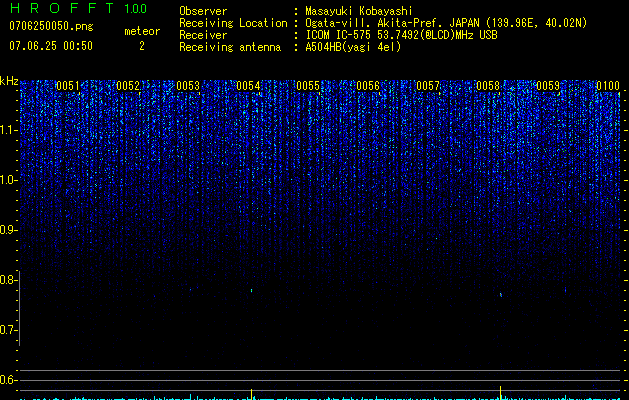Click the 0059 time marker

click(548, 86)
